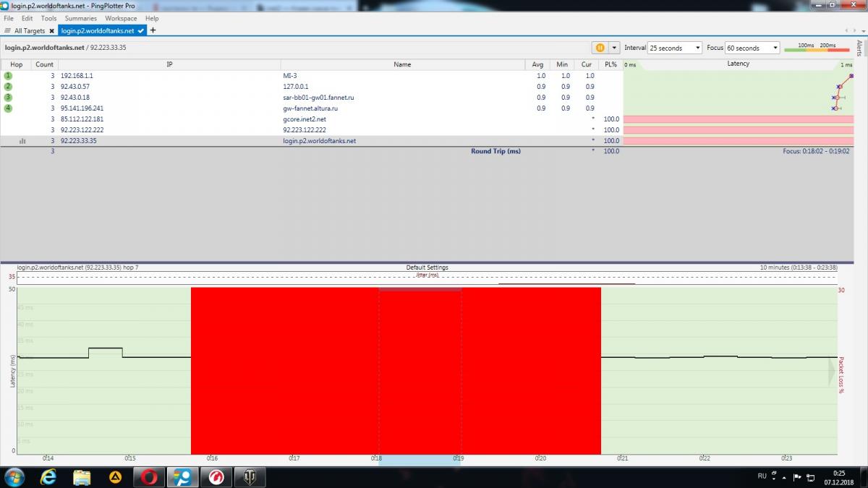Image resolution: width=868 pixels, height=488 pixels.
Task: Select the name gw-fannet.altura.ru
Action: pyautogui.click(x=312, y=108)
